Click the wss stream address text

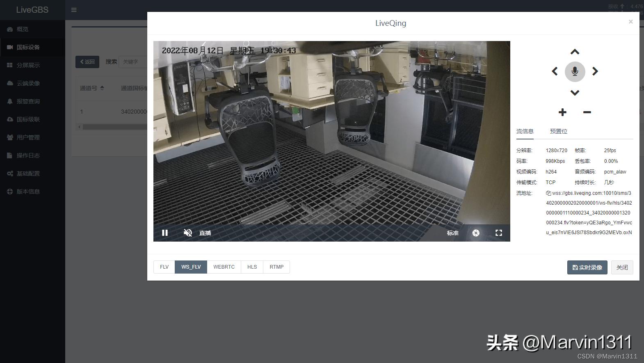[x=589, y=213]
